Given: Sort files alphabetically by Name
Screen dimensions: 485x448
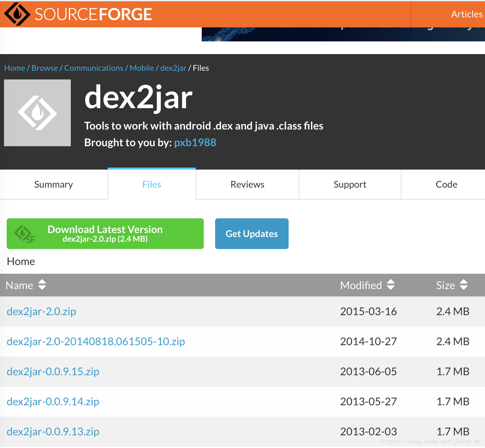Looking at the screenshot, I should pyautogui.click(x=19, y=285).
